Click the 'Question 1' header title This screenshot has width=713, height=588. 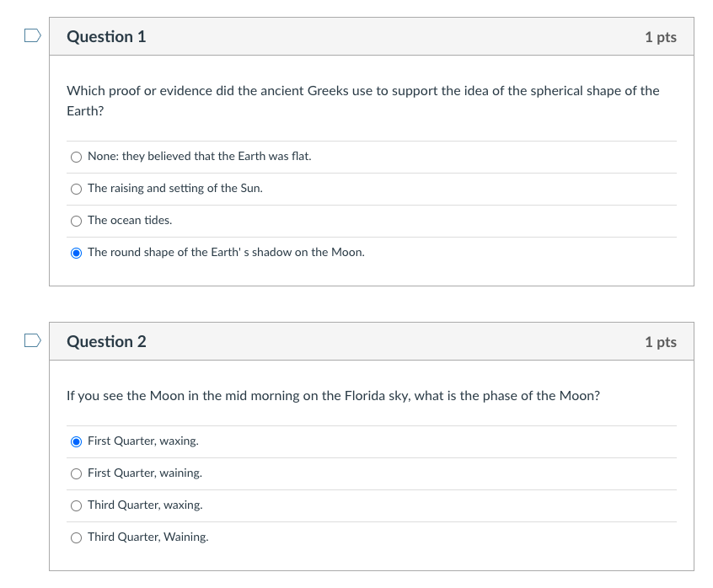tap(106, 37)
